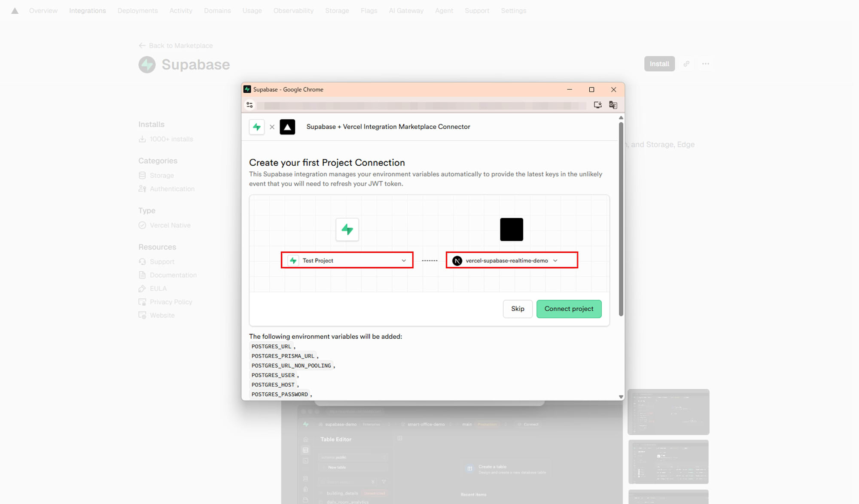Click the site settings icon in the address bar
859x504 pixels.
point(250,104)
